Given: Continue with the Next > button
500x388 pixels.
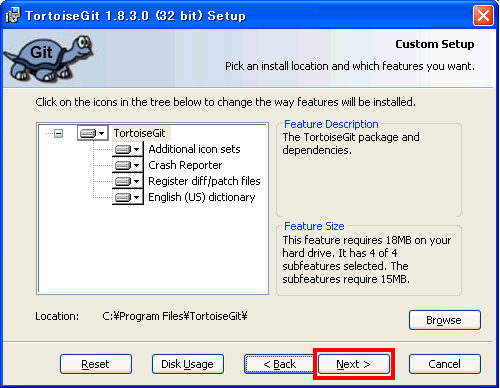Looking at the screenshot, I should (354, 364).
